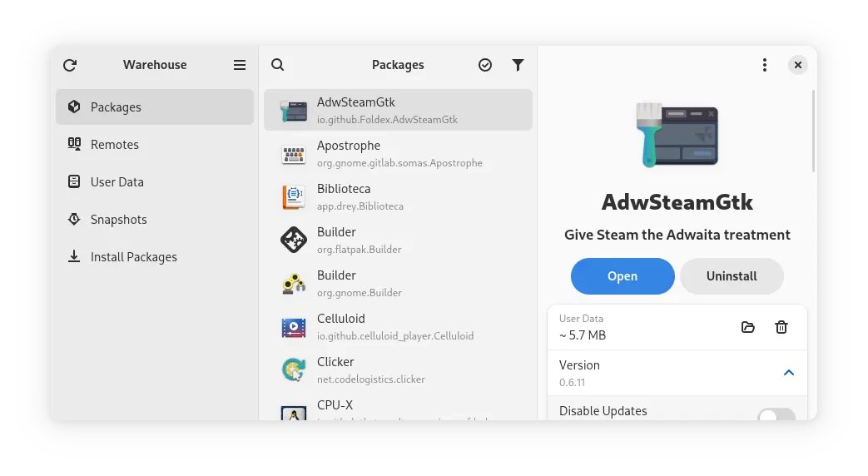Click the Warehouse title text
868x476 pixels.
155,65
